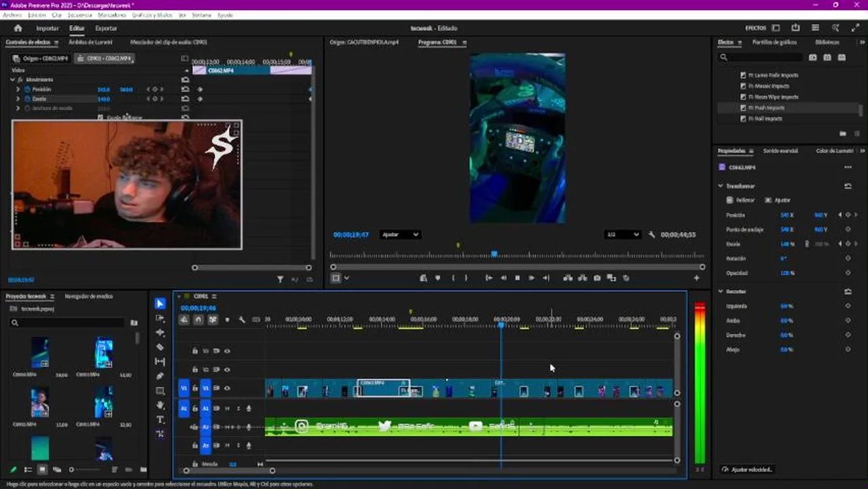Click the timeline horizontal zoom scrollbar
This screenshot has height=489, width=868.
229,471
